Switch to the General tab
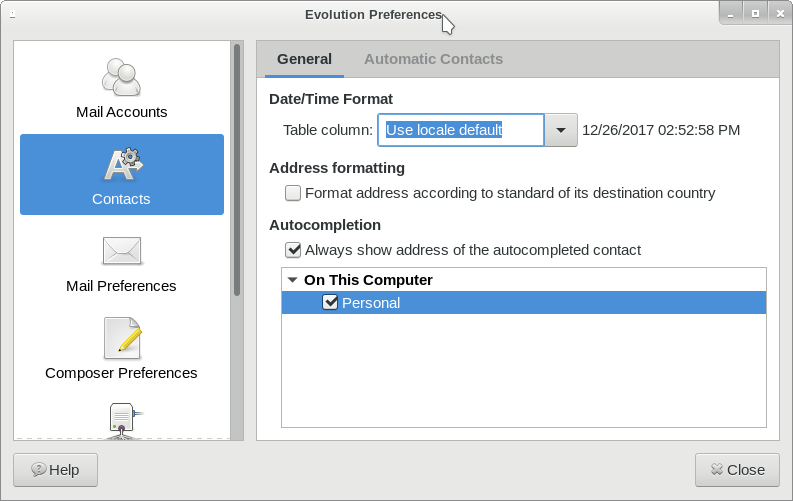This screenshot has height=501, width=793. (x=304, y=59)
